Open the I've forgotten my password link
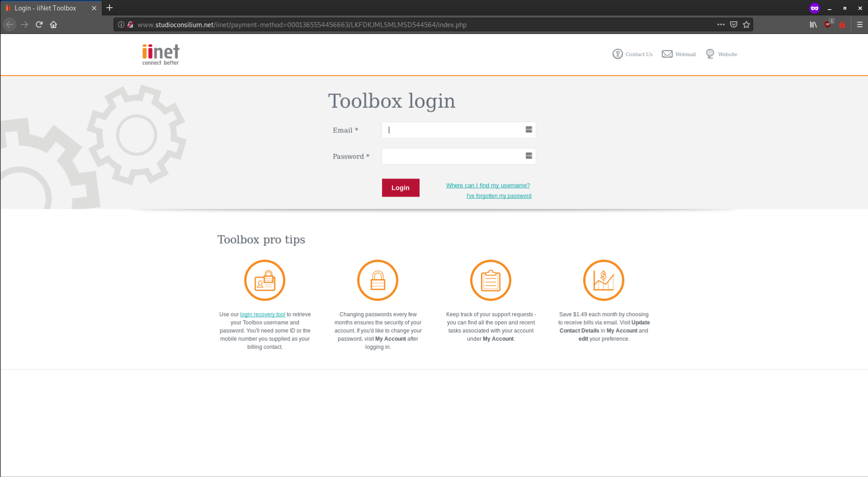The width and height of the screenshot is (868, 477). coord(499,196)
